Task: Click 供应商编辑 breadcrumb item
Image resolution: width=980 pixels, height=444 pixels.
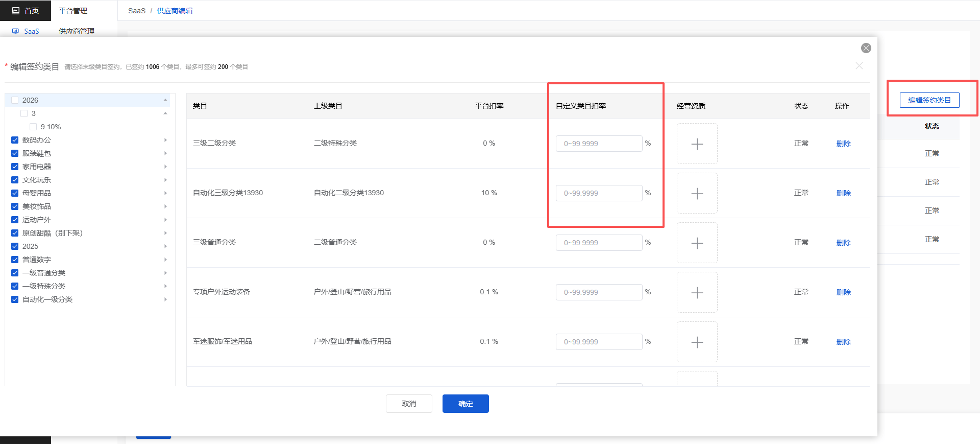Action: pos(175,11)
